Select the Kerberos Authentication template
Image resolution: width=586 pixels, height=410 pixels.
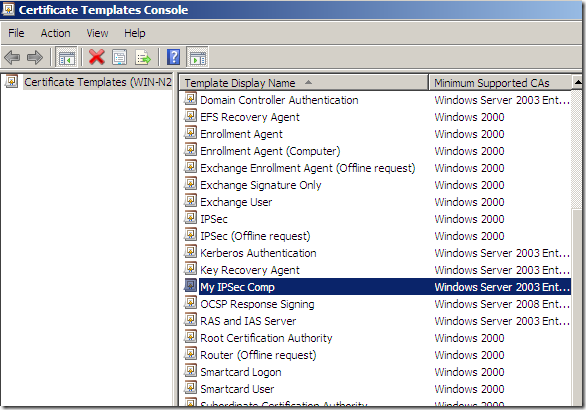click(x=258, y=253)
